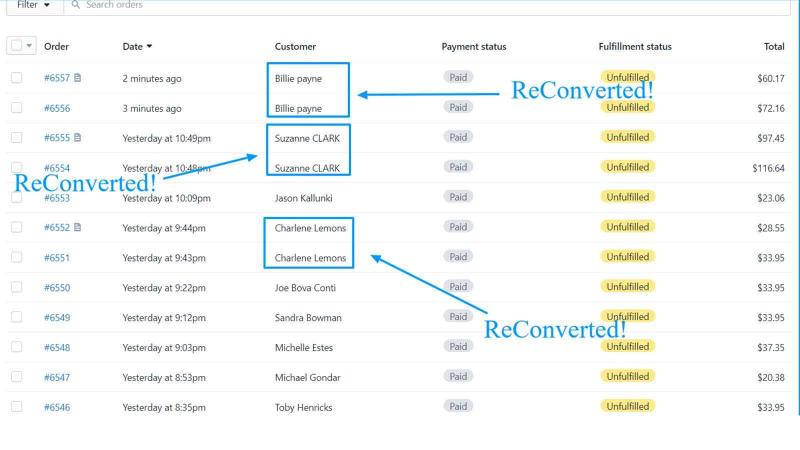
Task: Click the Payment status column header
Action: pos(473,46)
